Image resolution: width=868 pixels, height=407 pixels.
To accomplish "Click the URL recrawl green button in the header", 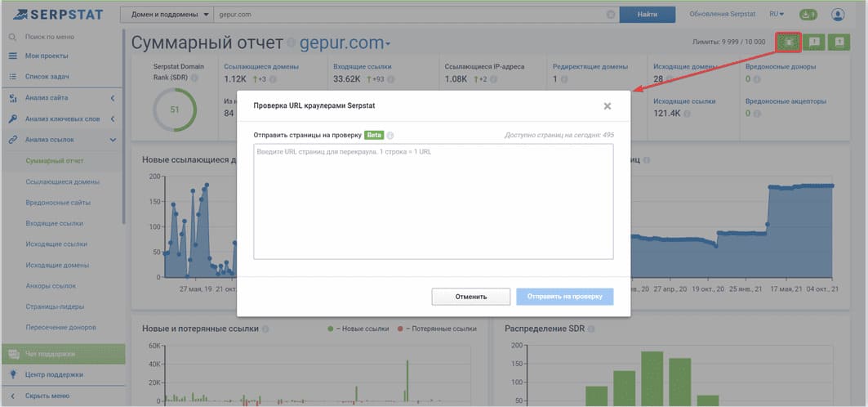I will pyautogui.click(x=789, y=42).
